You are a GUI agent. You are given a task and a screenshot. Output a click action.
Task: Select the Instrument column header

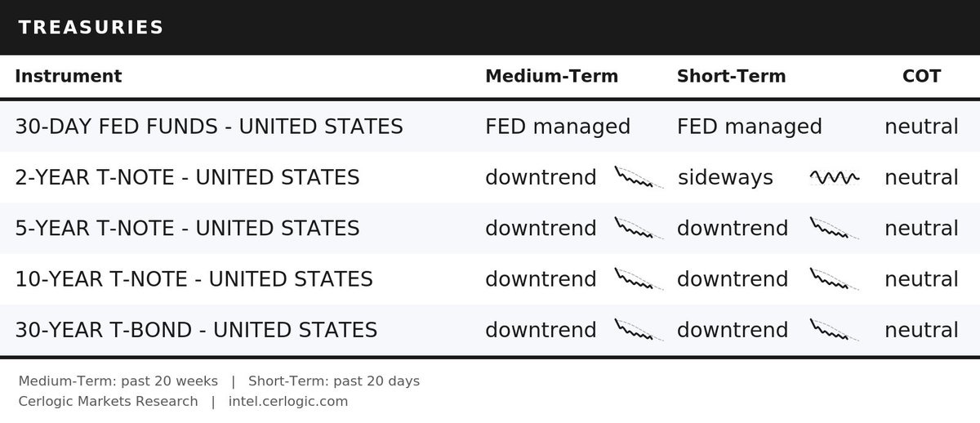click(69, 76)
